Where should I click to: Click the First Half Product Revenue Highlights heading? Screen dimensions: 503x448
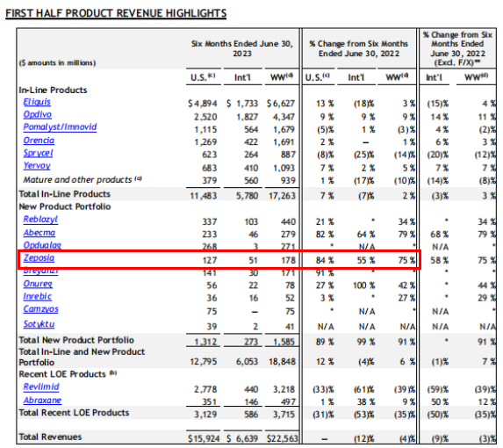click(x=116, y=13)
